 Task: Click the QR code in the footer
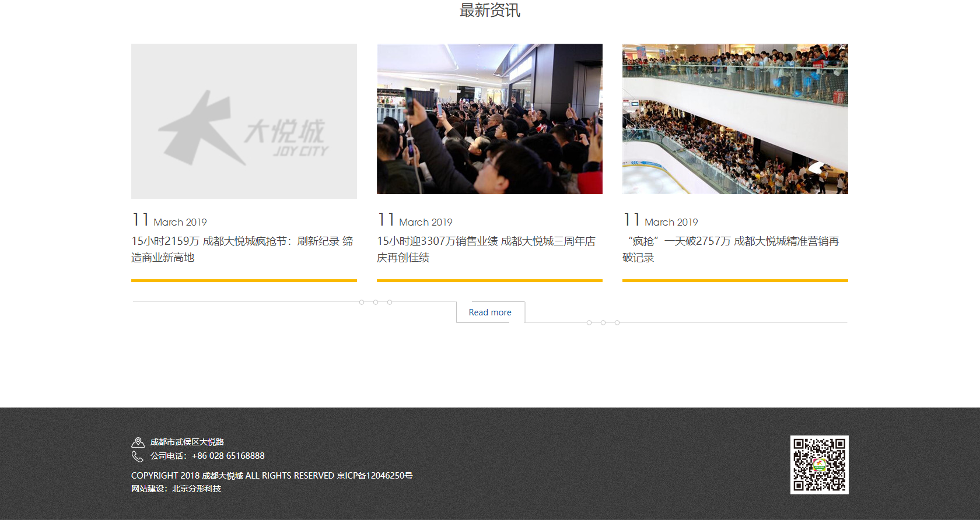(819, 465)
